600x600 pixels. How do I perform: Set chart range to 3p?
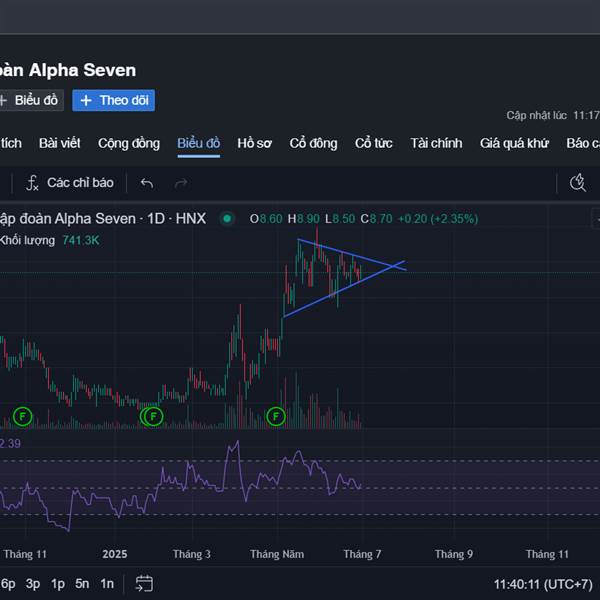point(33,584)
